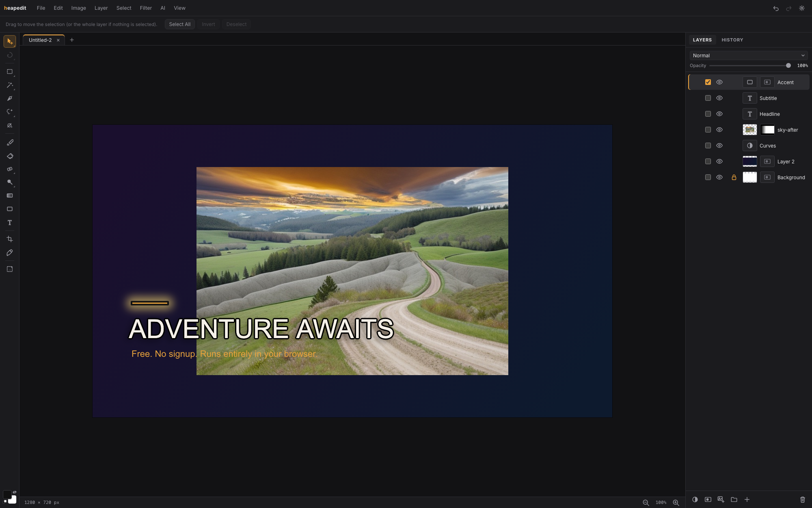Viewport: 812px width, 508px height.
Task: Open the Image menu
Action: tap(78, 8)
